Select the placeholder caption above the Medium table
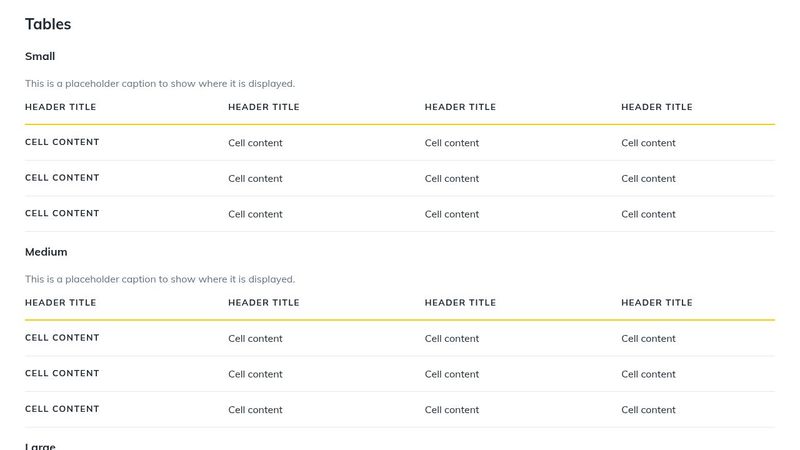Screen dimensions: 800x450 pyautogui.click(x=160, y=279)
